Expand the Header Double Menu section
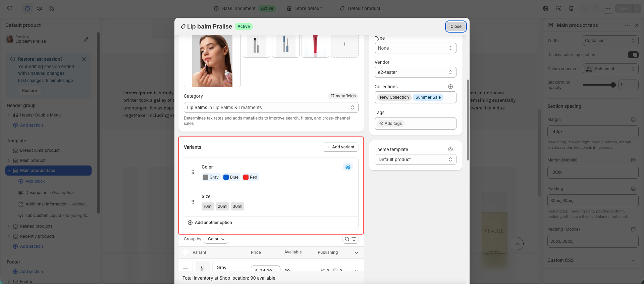Image resolution: width=644 pixels, height=284 pixels. point(9,115)
